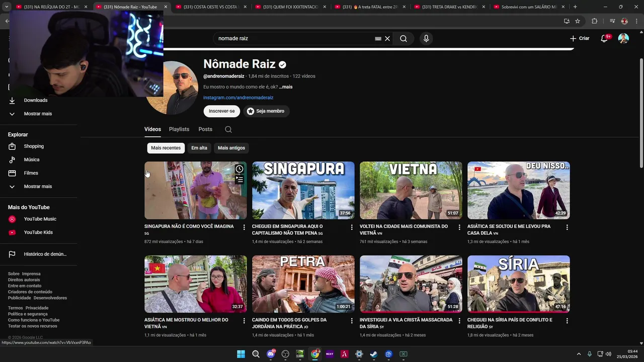
Task: Switch to TRETA DRAKE vs KENDRICK browser tab
Action: [x=449, y=7]
